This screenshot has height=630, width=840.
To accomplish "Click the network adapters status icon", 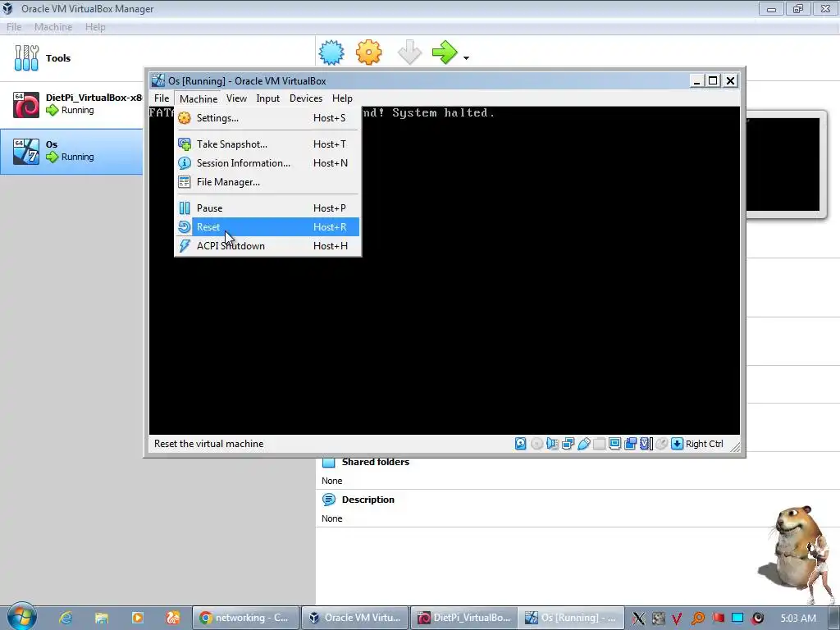I will (568, 444).
